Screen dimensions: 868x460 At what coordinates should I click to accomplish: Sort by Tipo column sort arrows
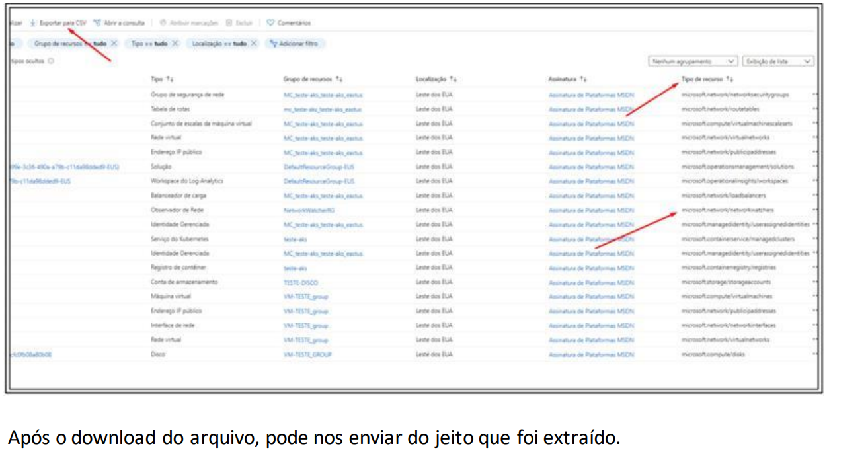[170, 79]
